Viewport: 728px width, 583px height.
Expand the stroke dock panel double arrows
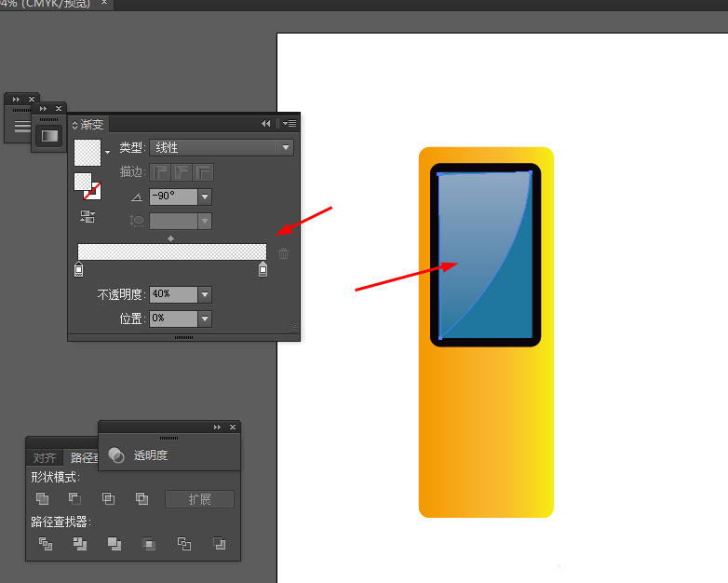click(x=16, y=99)
